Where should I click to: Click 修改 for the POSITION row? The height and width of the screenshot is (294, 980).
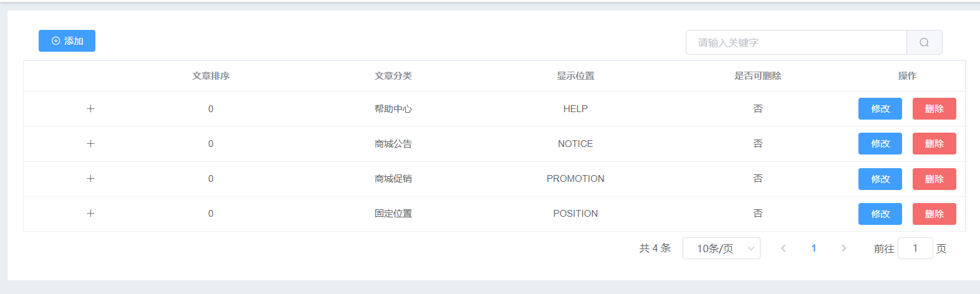click(x=880, y=214)
